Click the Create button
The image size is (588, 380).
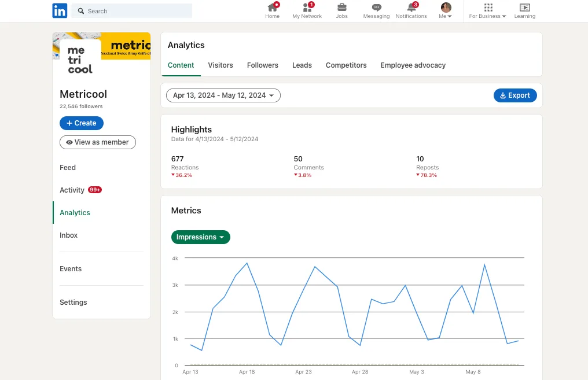point(82,123)
